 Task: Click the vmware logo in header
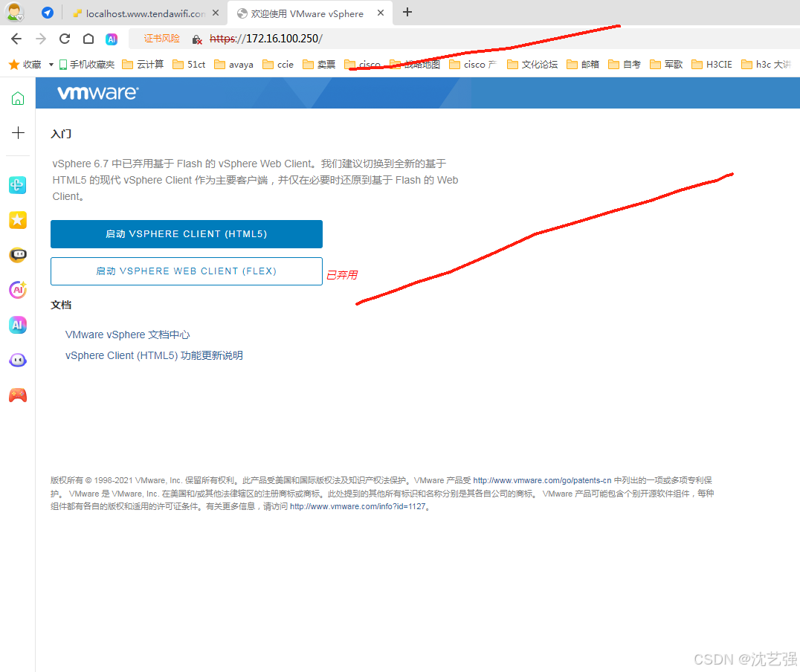(x=97, y=93)
